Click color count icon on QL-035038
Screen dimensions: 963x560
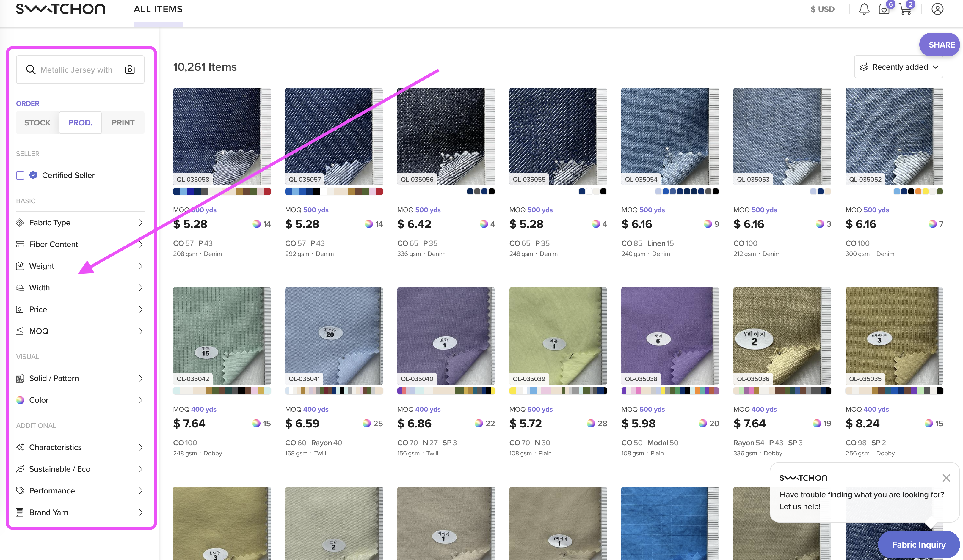click(x=702, y=423)
